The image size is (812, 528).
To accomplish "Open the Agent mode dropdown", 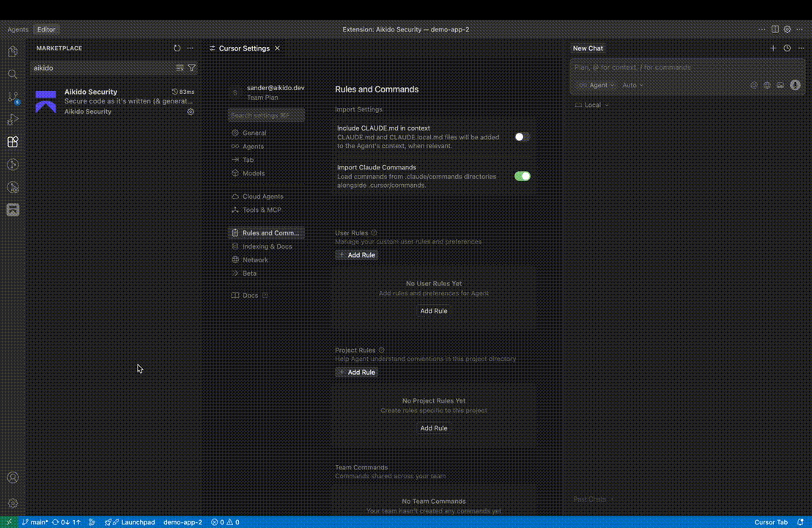I will coord(597,85).
